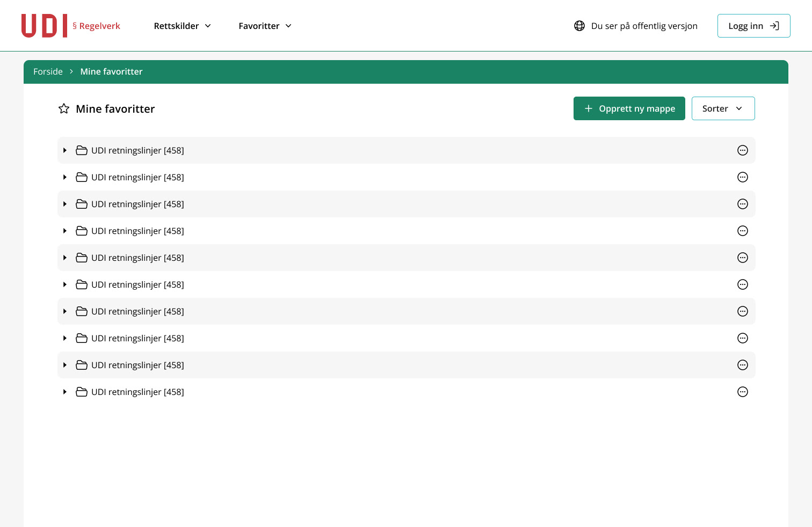812x527 pixels.
Task: Click the Logg inn button
Action: tap(753, 26)
